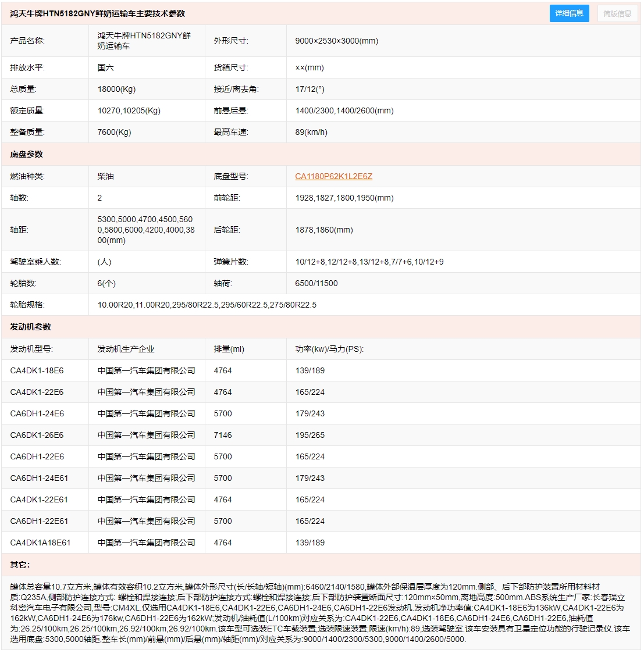Click approach/departure angle value 17/12(°)
Image resolution: width=644 pixels, height=653 pixels.
coord(309,89)
